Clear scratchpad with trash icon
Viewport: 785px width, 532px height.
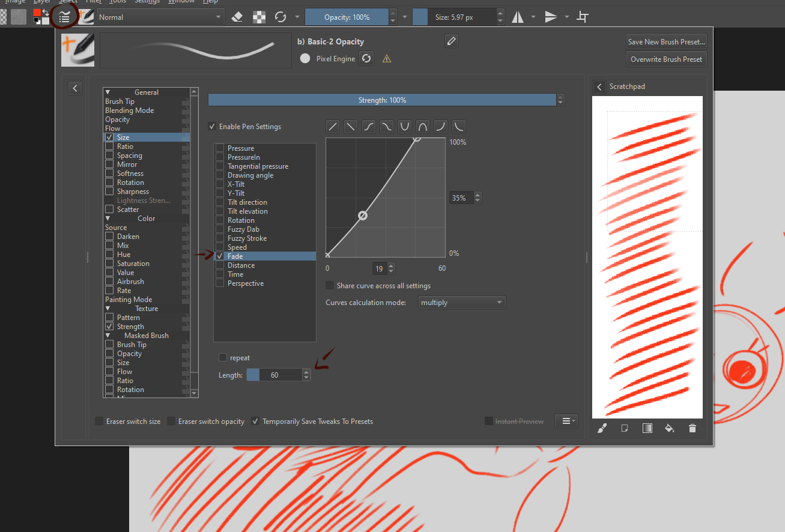(693, 428)
